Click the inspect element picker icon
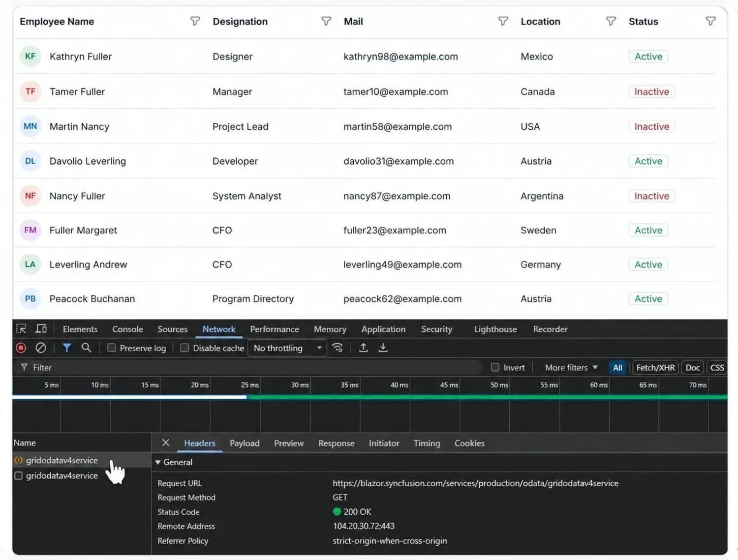 (21, 329)
